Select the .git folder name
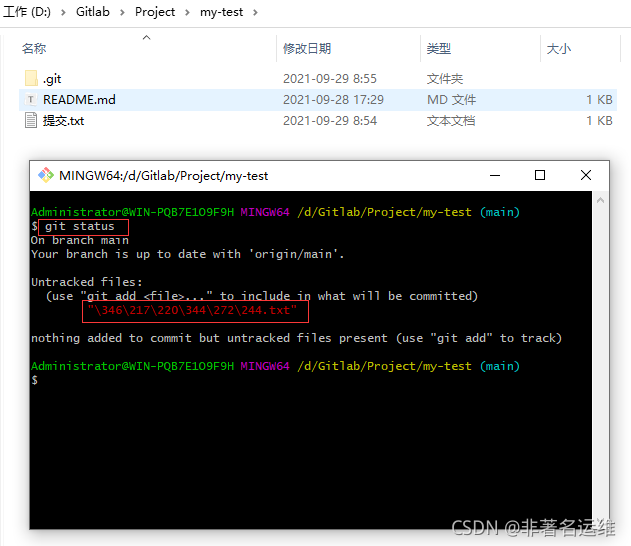The width and height of the screenshot is (631, 546). (52, 79)
